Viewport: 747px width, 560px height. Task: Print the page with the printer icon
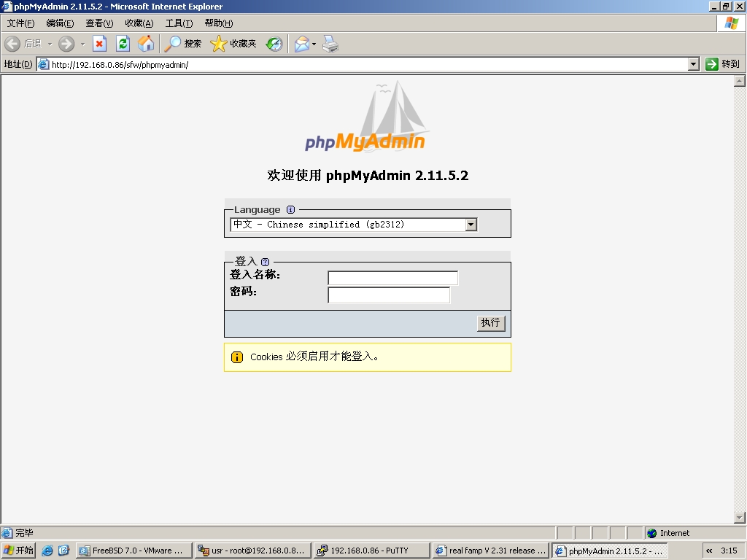(x=330, y=44)
